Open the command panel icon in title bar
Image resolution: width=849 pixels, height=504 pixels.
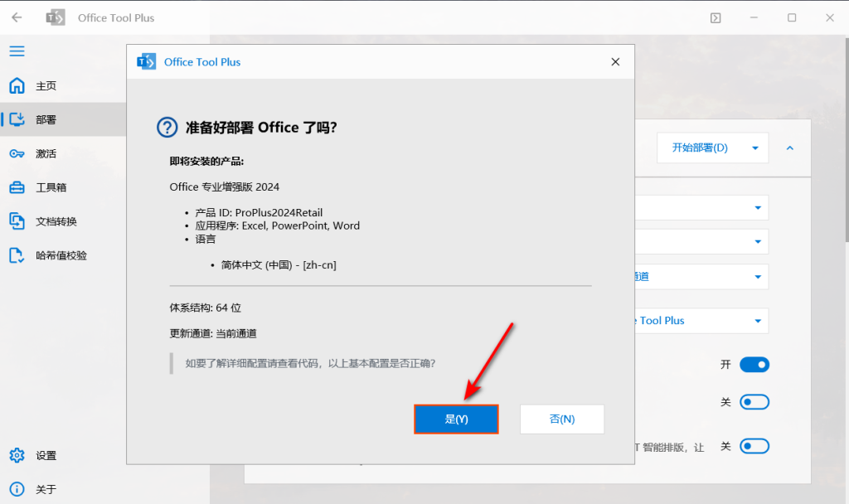pyautogui.click(x=716, y=18)
